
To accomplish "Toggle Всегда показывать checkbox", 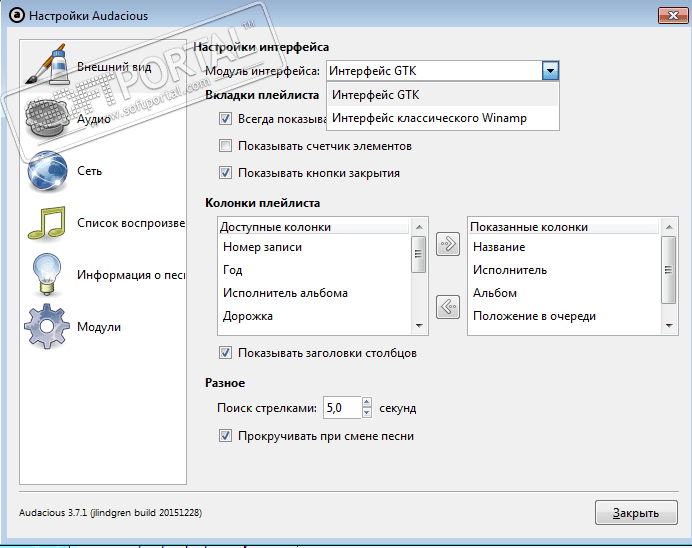I will tap(225, 118).
